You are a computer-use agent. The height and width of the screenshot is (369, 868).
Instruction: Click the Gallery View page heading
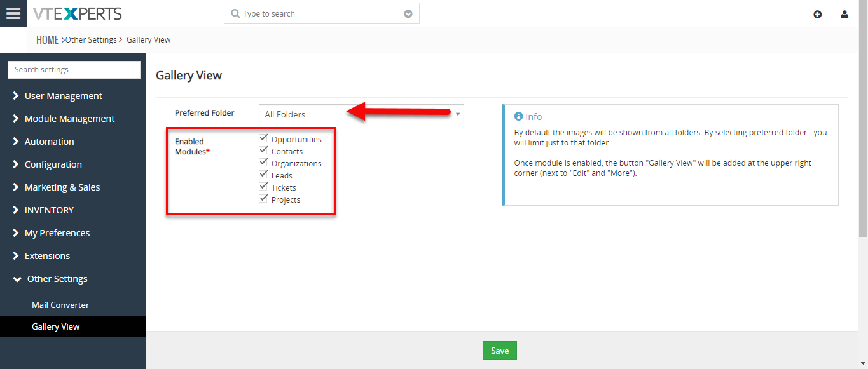189,76
